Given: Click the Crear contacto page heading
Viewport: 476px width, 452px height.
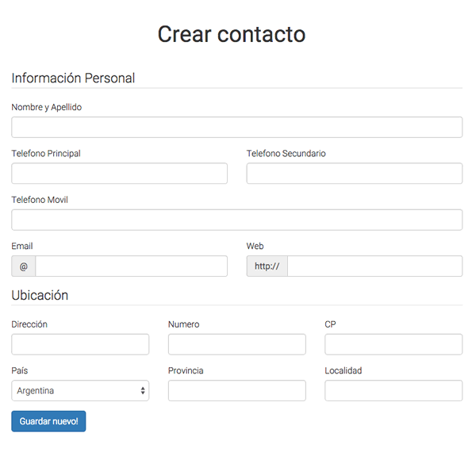Looking at the screenshot, I should point(231,34).
